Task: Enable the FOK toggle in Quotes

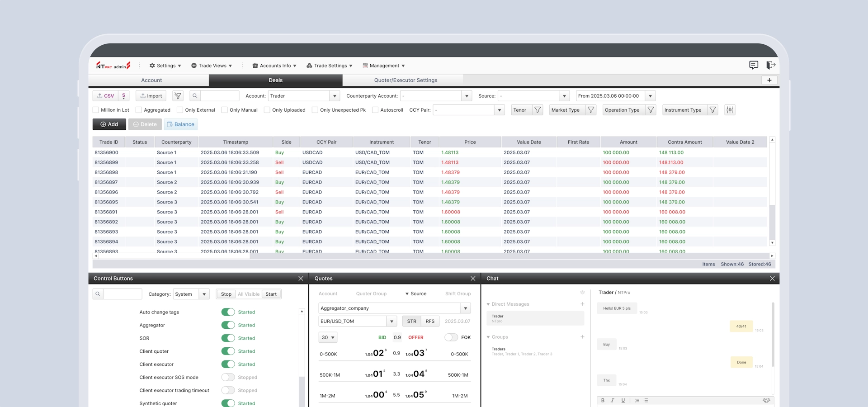Action: tap(451, 337)
